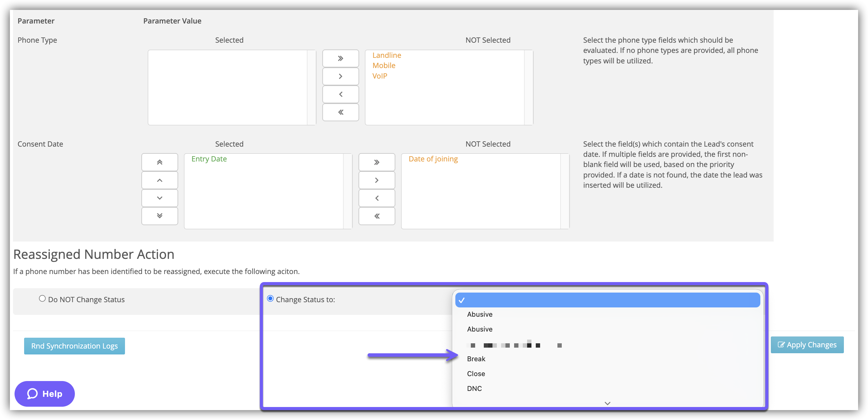The image size is (868, 420).
Task: Click Consent Date move down arrow
Action: (159, 198)
